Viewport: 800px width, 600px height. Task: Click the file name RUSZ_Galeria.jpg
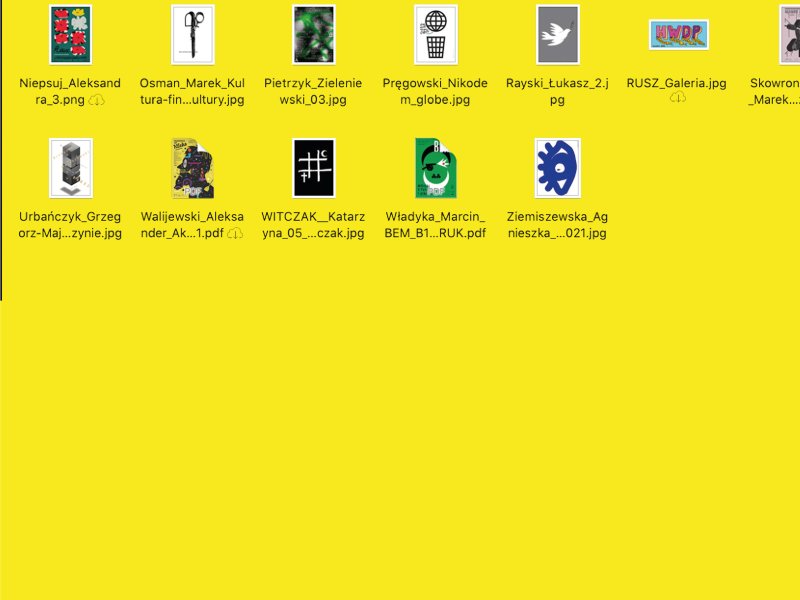tap(677, 83)
